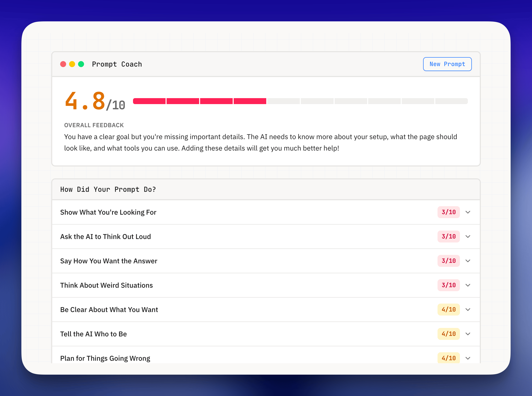532x396 pixels.
Task: Click the 3/10 badge for Think About Weird Situations
Action: [448, 285]
